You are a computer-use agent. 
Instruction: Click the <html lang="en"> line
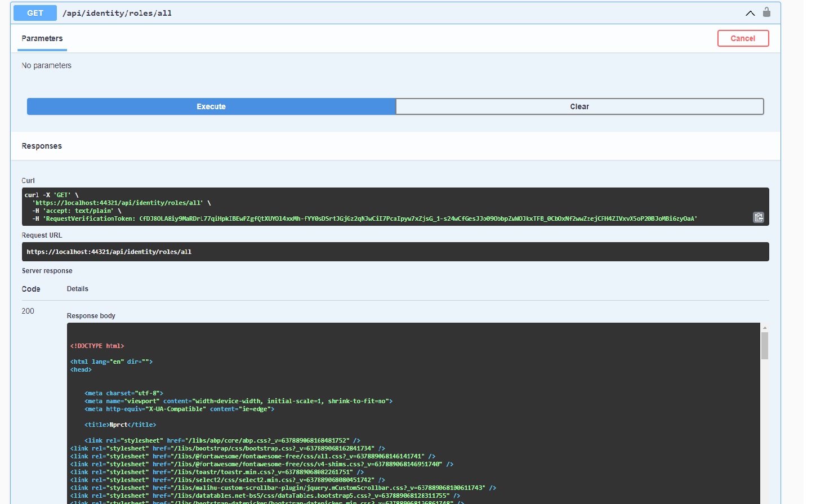pos(112,362)
